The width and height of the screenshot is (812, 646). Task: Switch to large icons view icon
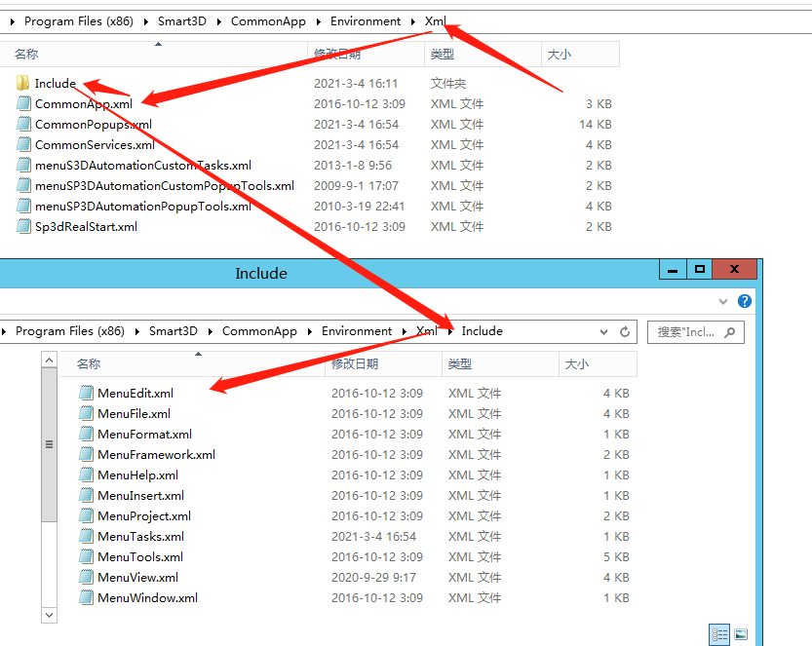[741, 634]
